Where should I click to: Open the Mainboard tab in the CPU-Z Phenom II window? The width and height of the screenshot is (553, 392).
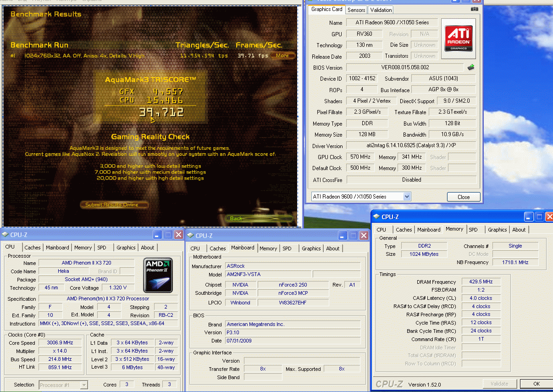tap(58, 248)
